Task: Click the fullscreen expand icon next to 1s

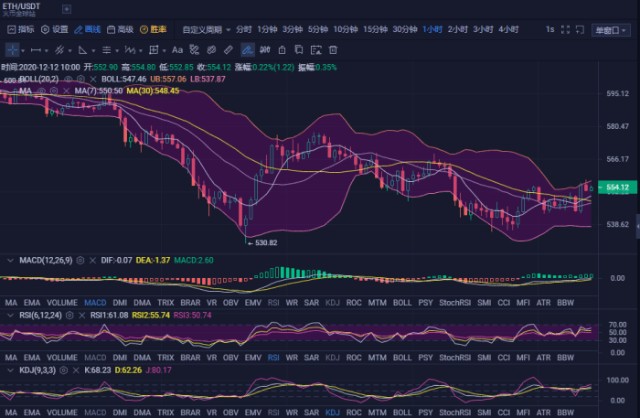Action: point(565,29)
